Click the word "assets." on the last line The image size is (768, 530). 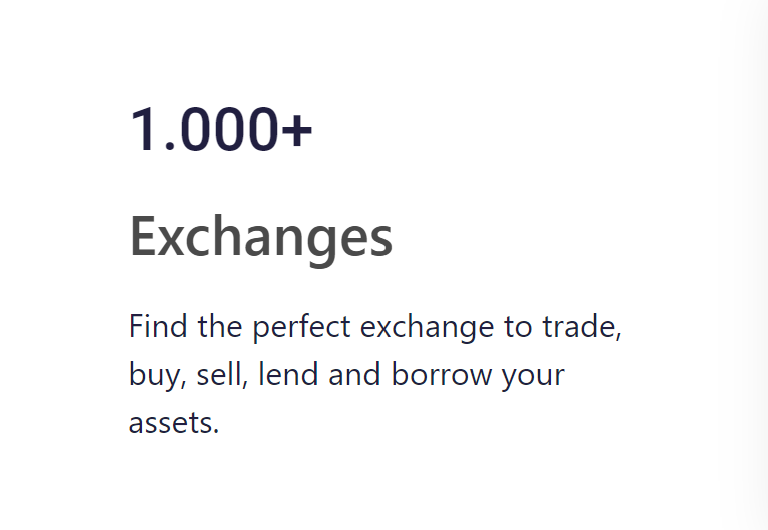174,423
